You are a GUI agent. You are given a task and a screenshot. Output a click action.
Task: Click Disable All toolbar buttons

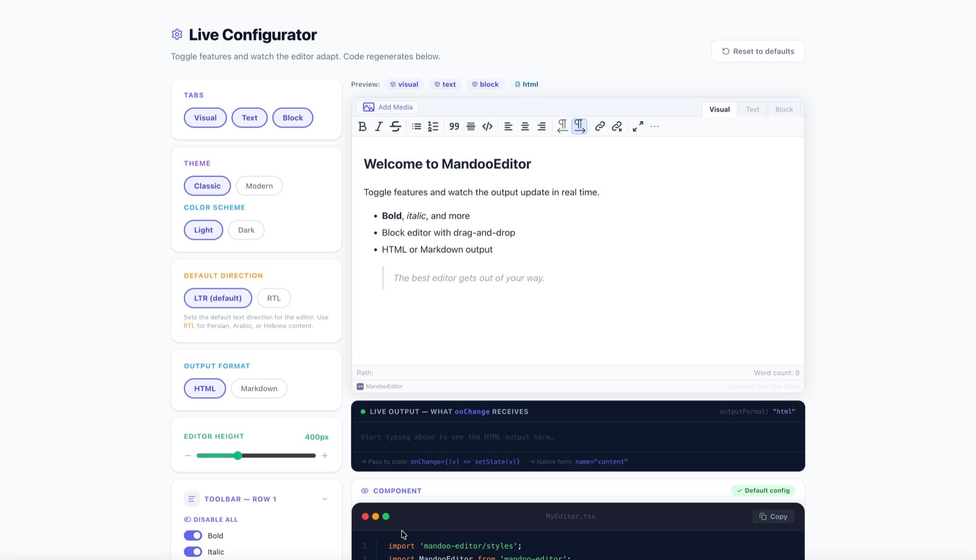[x=211, y=519]
